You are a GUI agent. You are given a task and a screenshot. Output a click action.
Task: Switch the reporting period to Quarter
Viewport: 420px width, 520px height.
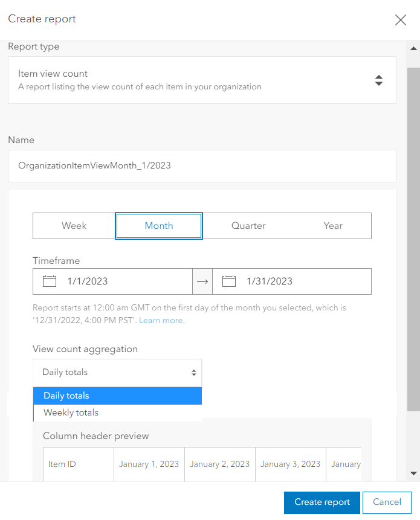[248, 225]
